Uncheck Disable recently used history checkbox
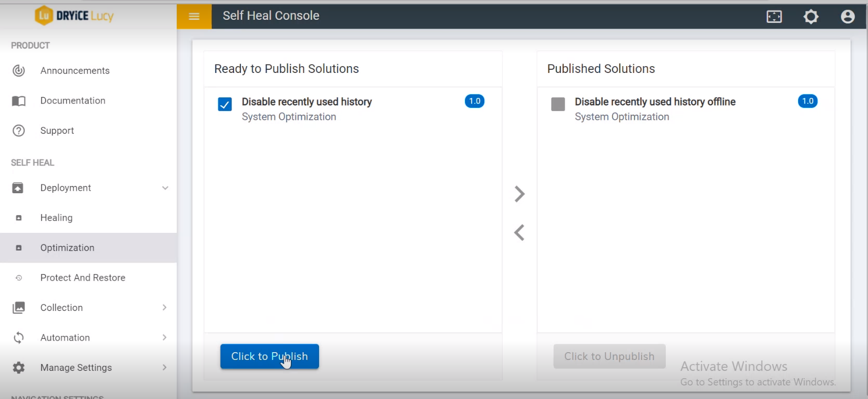 (225, 104)
